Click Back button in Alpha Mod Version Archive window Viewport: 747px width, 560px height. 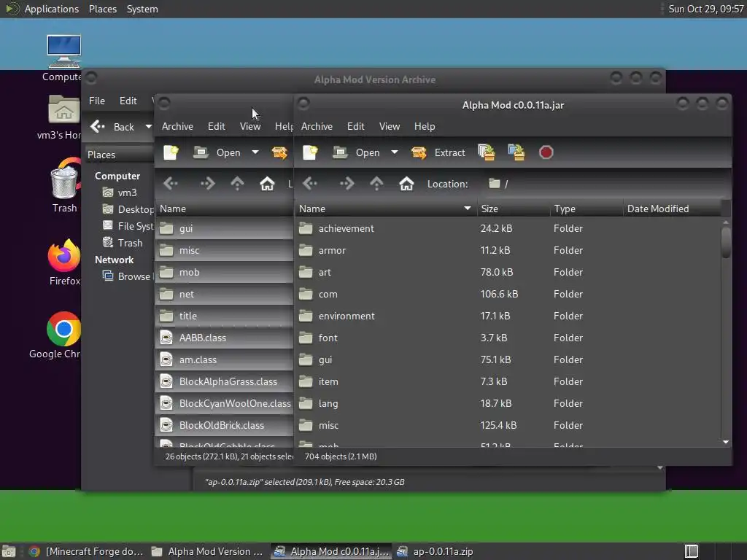point(113,127)
